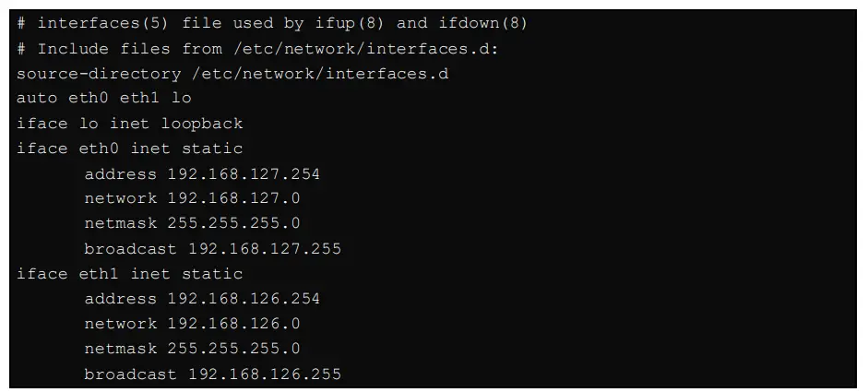
Task: Click the path /etc/network/interfaces.d after source-directory
Action: (319, 73)
